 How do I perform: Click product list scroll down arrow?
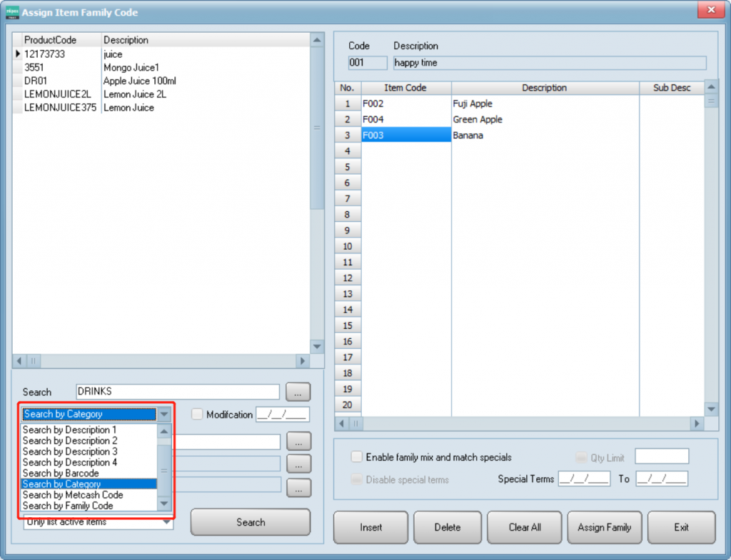point(318,346)
